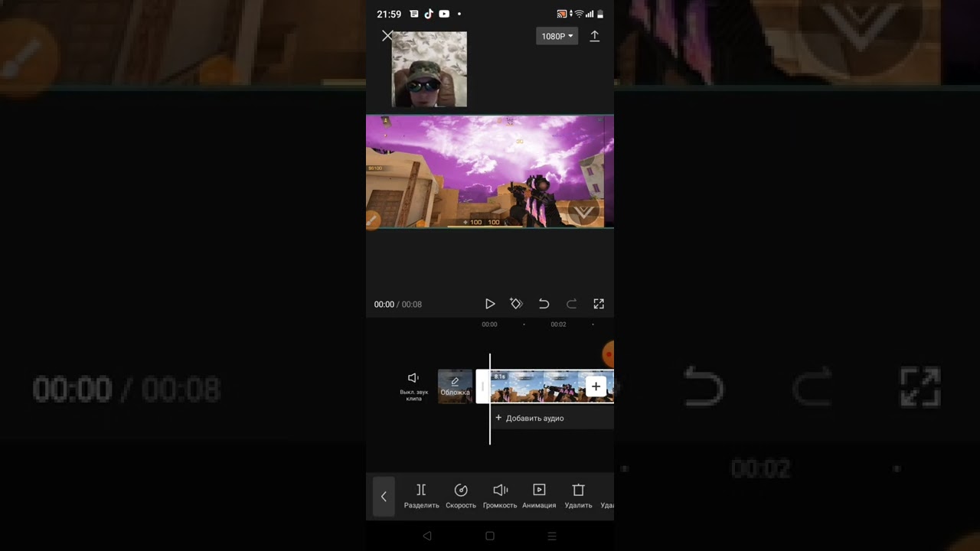Tap the screen cast status icon
This screenshot has height=551, width=980.
click(562, 14)
